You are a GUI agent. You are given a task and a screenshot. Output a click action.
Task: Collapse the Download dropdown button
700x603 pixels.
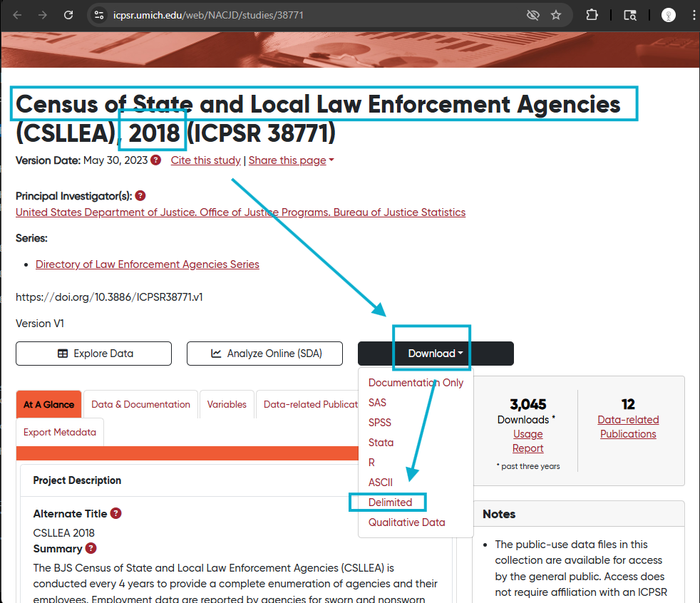tap(435, 354)
